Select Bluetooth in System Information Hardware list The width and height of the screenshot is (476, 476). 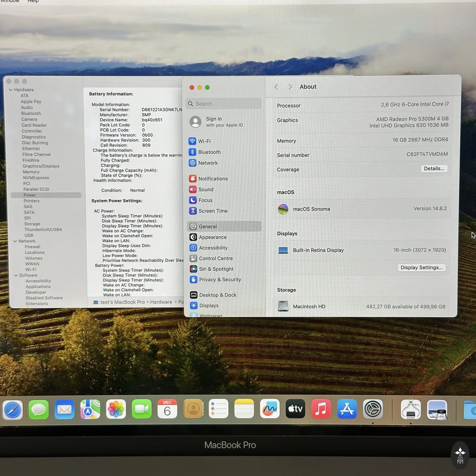tap(31, 113)
